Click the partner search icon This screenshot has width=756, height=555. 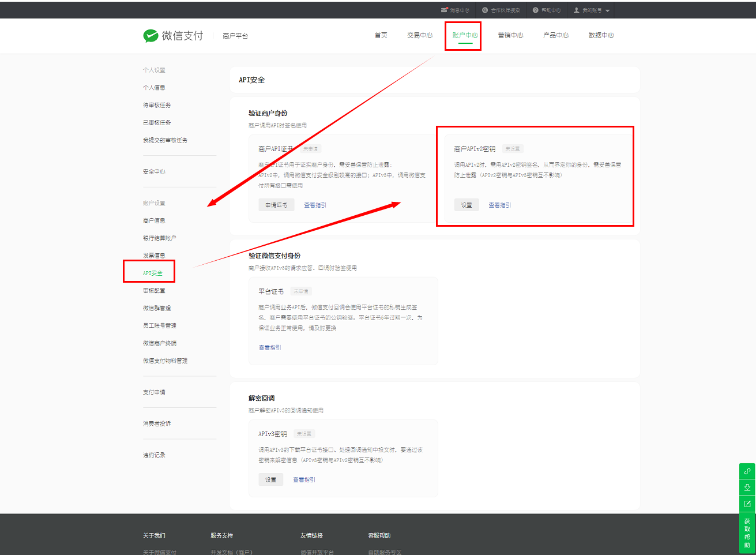tap(485, 10)
